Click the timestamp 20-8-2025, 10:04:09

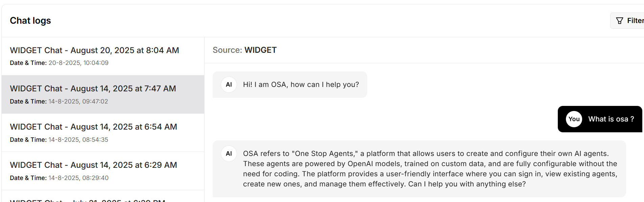pyautogui.click(x=78, y=63)
